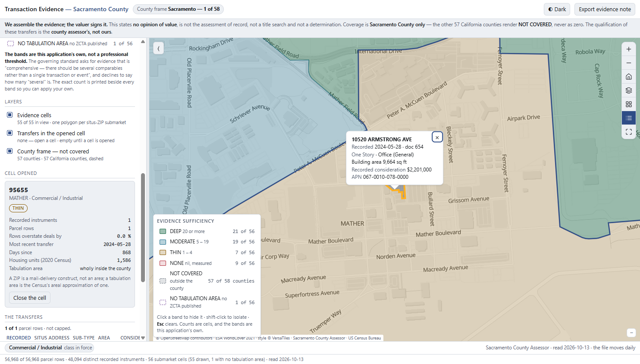640x364 pixels.
Task: Toggle the evidence legend list control
Action: [629, 118]
